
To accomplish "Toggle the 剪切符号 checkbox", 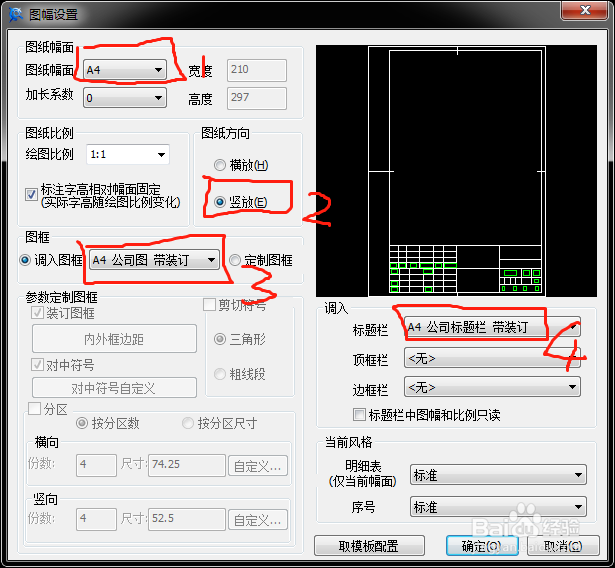I will (x=209, y=304).
